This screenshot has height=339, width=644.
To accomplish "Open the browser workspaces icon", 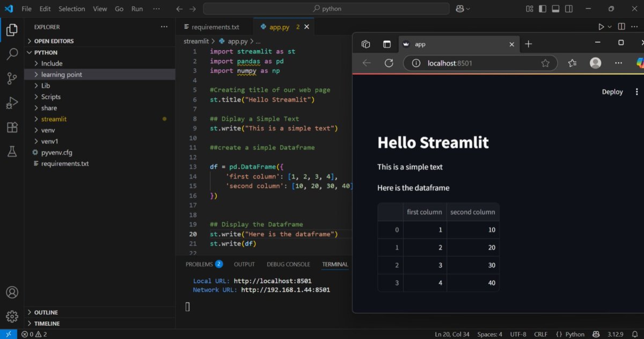I will (366, 44).
